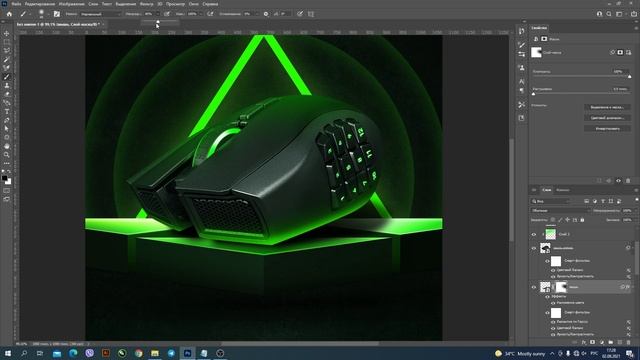Open Google Chrome from the taskbar
This screenshot has height=360, width=640.
(x=138, y=353)
